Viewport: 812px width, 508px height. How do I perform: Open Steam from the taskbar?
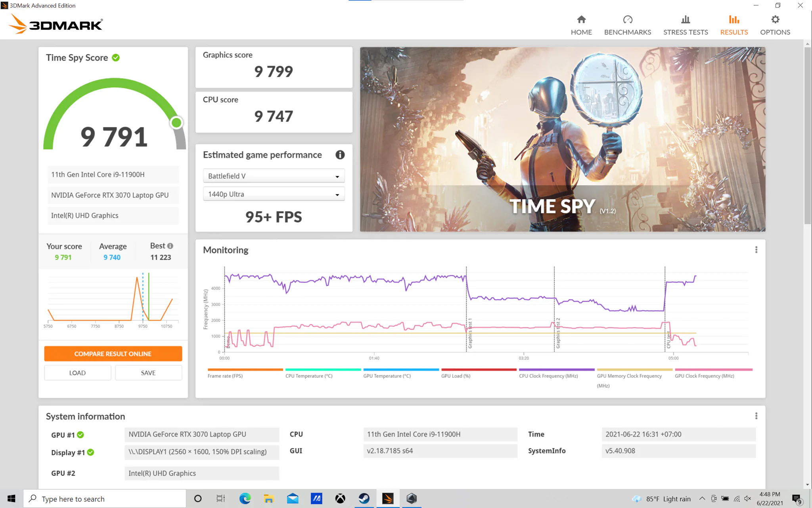364,498
